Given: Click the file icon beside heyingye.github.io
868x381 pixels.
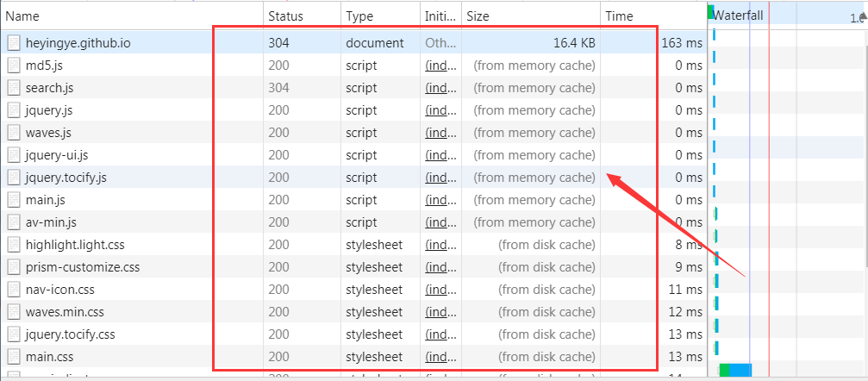Looking at the screenshot, I should 13,43.
